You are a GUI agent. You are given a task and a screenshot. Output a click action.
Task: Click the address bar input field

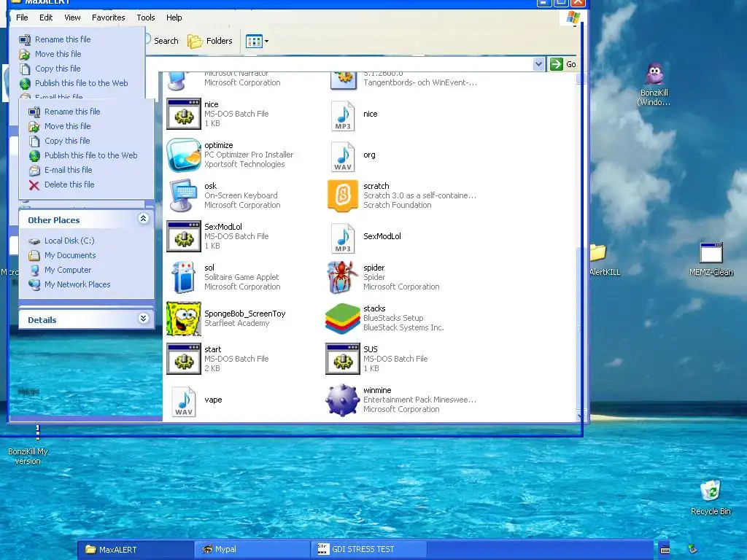pos(338,64)
